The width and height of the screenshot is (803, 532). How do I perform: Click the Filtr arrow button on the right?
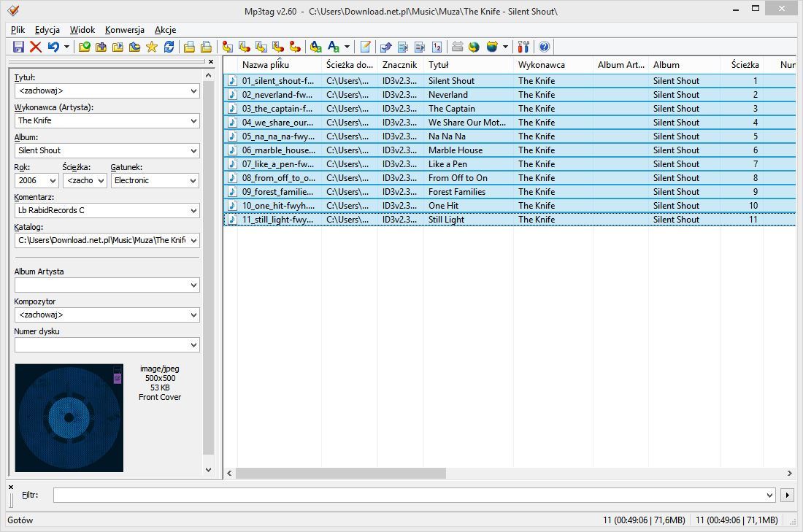pos(787,495)
